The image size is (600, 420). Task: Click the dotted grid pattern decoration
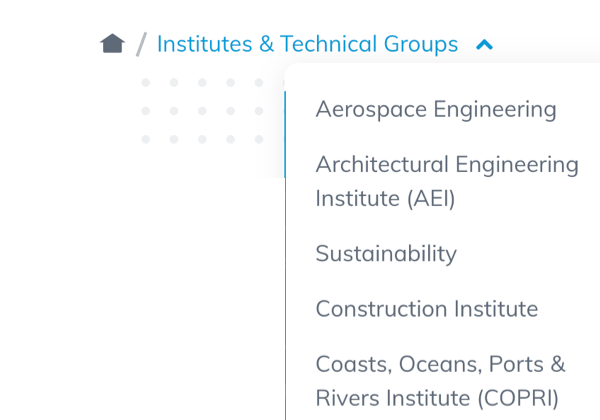pyautogui.click(x=202, y=110)
